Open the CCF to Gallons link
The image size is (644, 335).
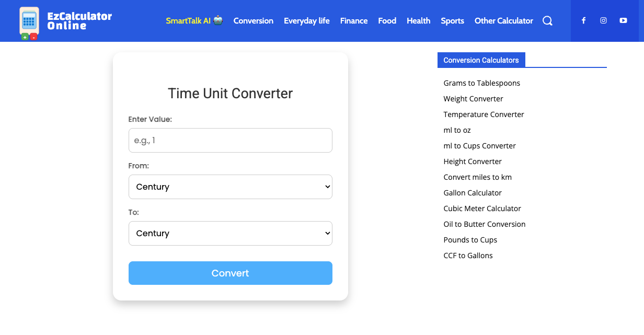(x=468, y=256)
